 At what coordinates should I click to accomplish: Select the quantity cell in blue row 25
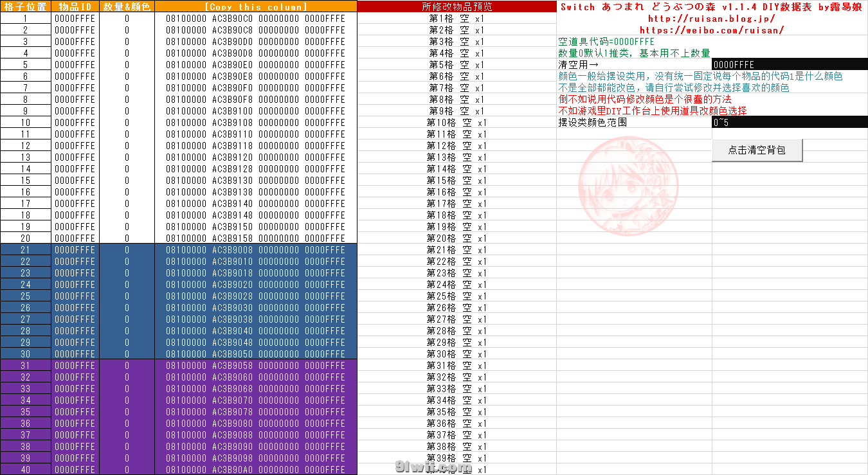click(x=127, y=296)
